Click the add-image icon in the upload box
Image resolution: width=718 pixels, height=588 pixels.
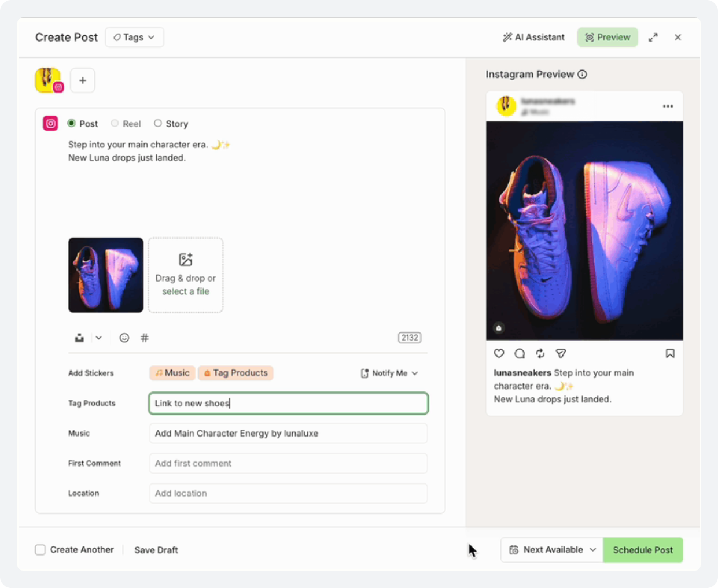pyautogui.click(x=185, y=260)
